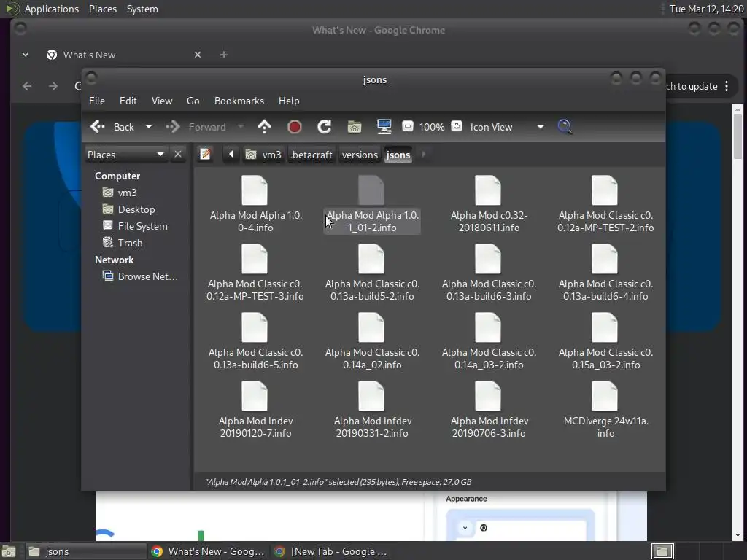Open the Bookmarks menu
The image size is (747, 560).
pyautogui.click(x=239, y=101)
